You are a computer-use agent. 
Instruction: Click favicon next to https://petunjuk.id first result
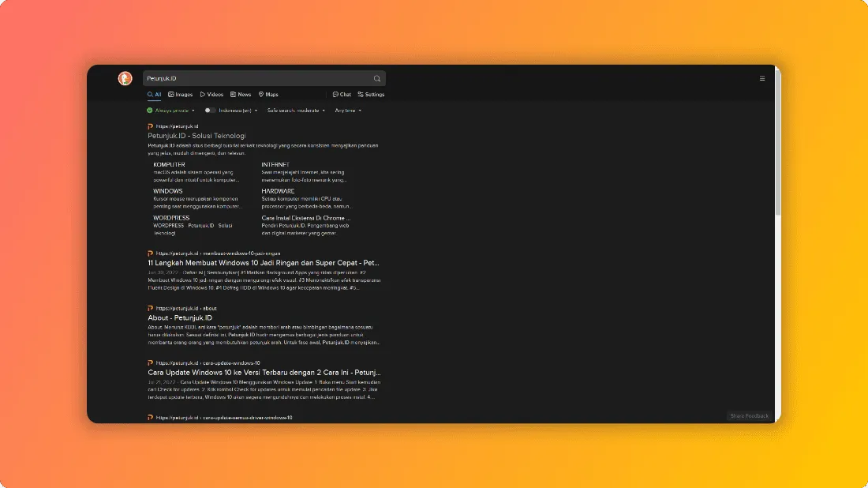[x=150, y=126]
